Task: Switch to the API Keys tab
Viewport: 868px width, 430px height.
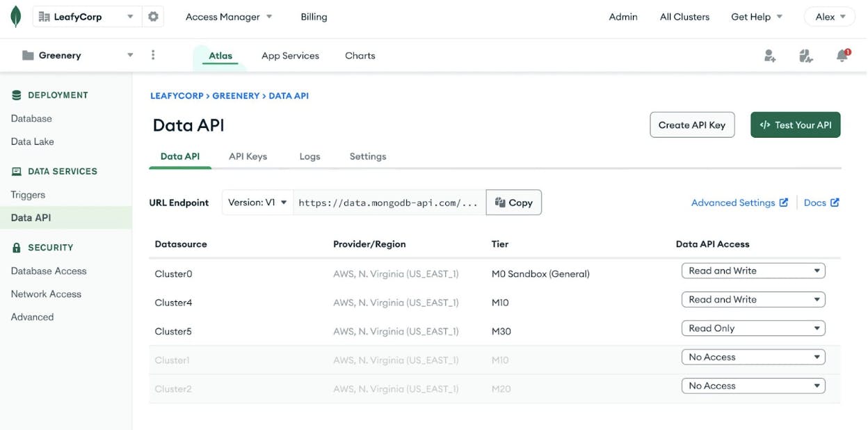Action: (248, 156)
